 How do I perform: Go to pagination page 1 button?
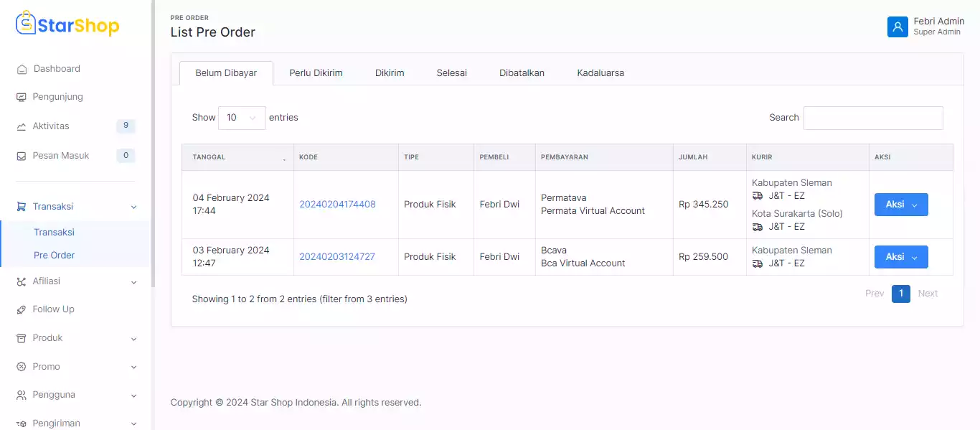[x=900, y=294]
